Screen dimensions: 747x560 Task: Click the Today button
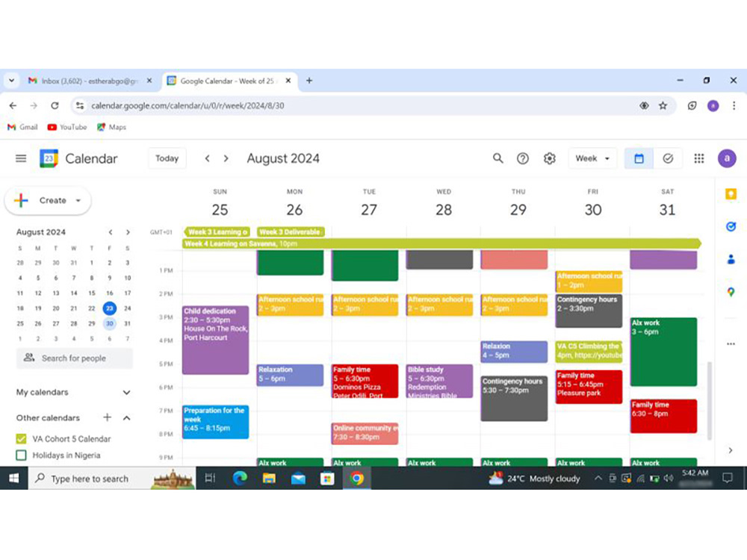click(167, 158)
